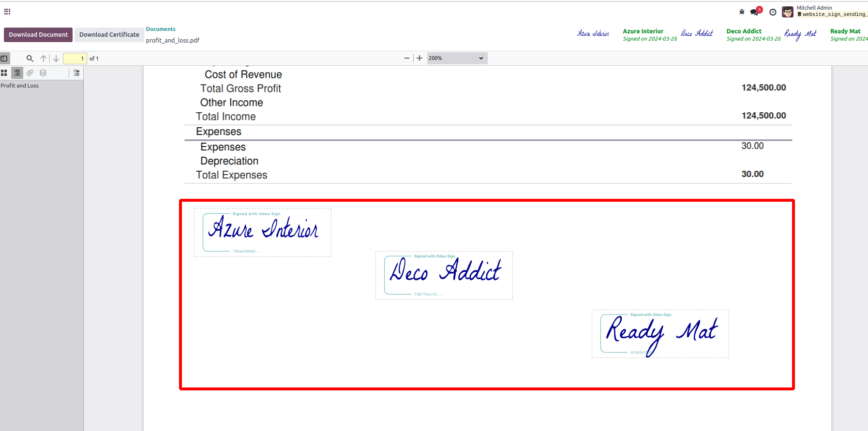The width and height of the screenshot is (868, 431).
Task: Click the Total Gross Profit row label
Action: pyautogui.click(x=240, y=89)
